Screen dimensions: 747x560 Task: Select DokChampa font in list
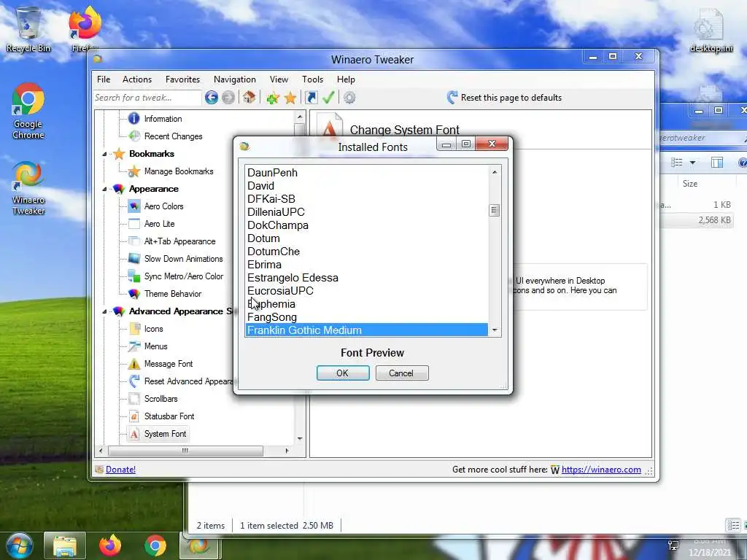click(366, 225)
